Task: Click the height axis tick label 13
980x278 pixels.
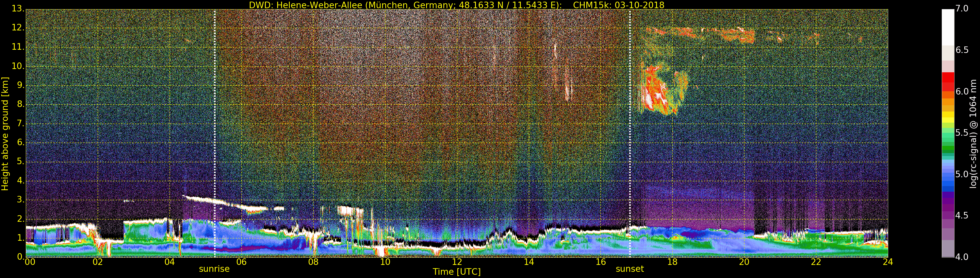Action: tap(18, 9)
